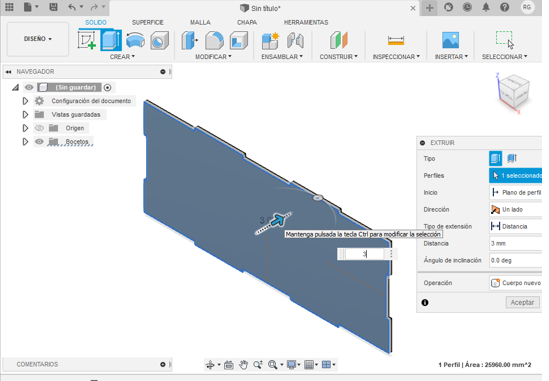This screenshot has height=381, width=549.
Task: Switch to the SUPERFICIE tab
Action: coord(147,22)
